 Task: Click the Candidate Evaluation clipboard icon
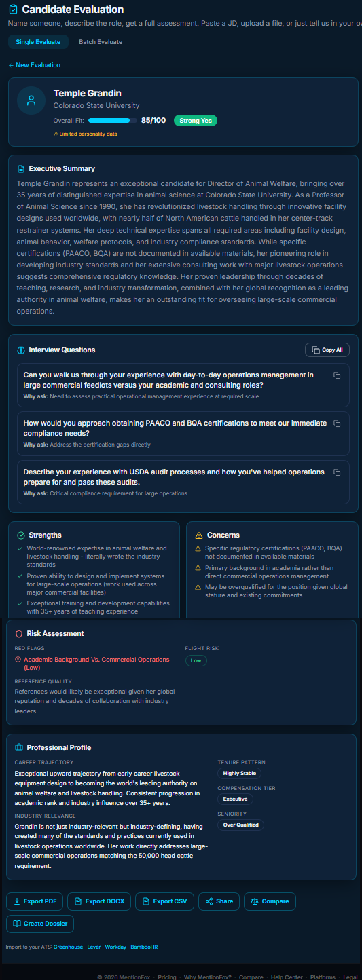point(14,10)
